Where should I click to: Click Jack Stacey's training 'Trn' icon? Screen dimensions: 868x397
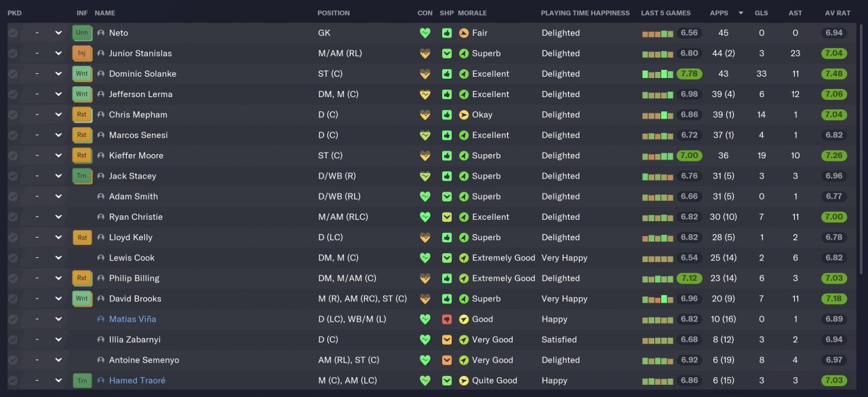tap(82, 176)
